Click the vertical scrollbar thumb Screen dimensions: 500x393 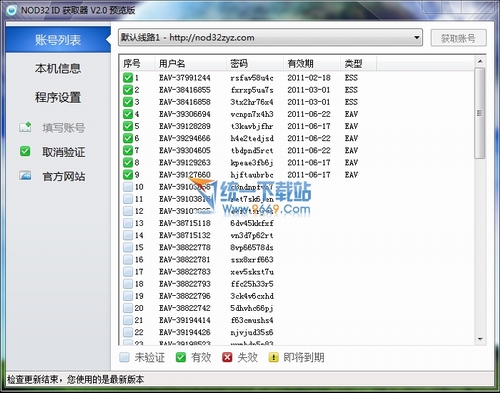[x=480, y=113]
